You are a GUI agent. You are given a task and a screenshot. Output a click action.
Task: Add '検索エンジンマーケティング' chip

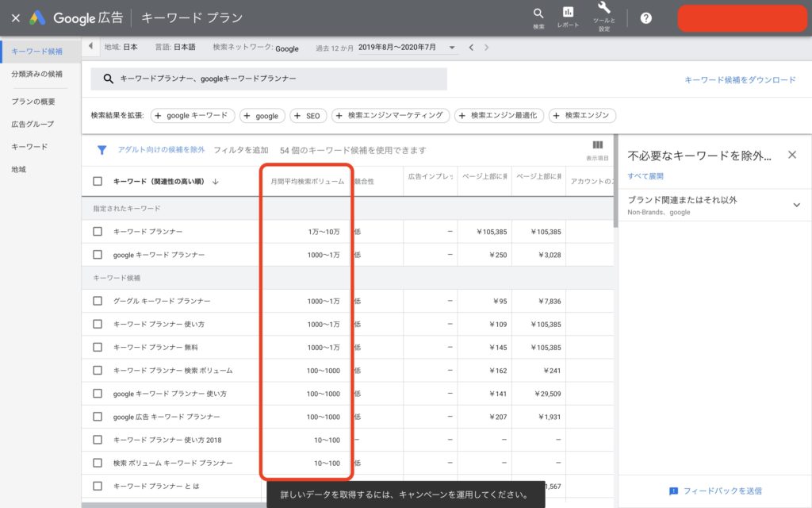pos(390,116)
